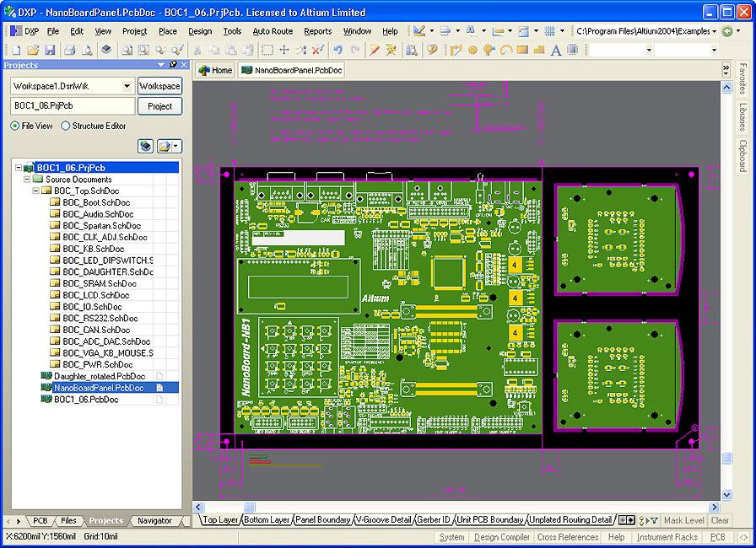Collapse the BOC_Top.SchDoc tree node
The image size is (756, 548).
[x=36, y=191]
